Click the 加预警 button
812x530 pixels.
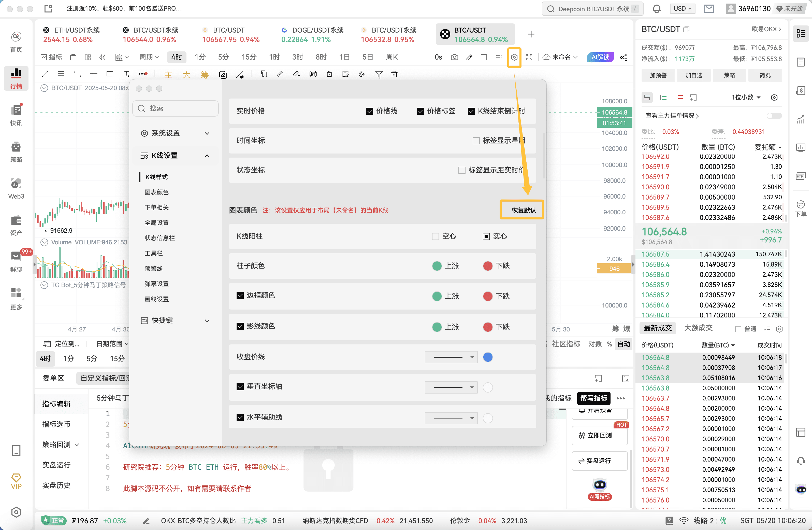pos(658,75)
